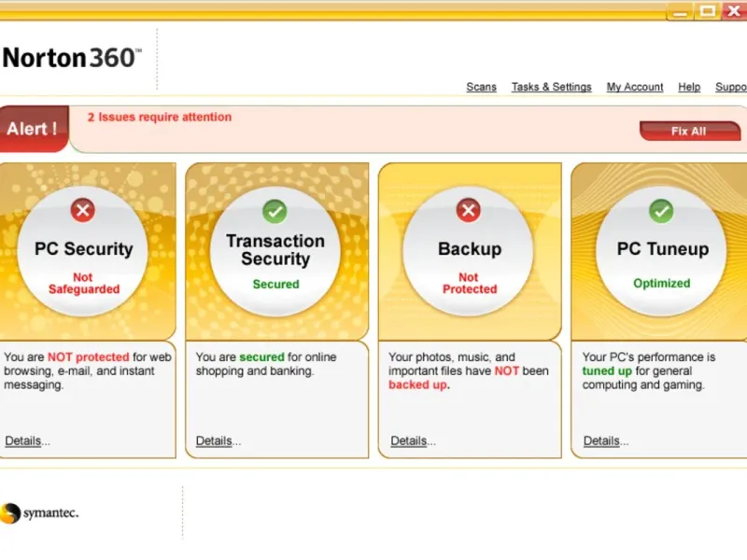The width and height of the screenshot is (747, 560).
Task: Click the 'NOT been backed up' description
Action: click(469, 371)
